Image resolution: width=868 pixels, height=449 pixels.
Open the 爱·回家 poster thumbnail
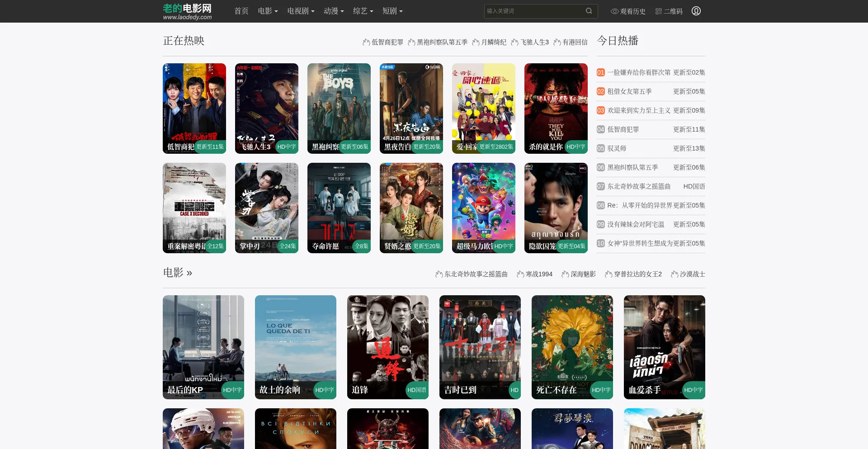(484, 109)
